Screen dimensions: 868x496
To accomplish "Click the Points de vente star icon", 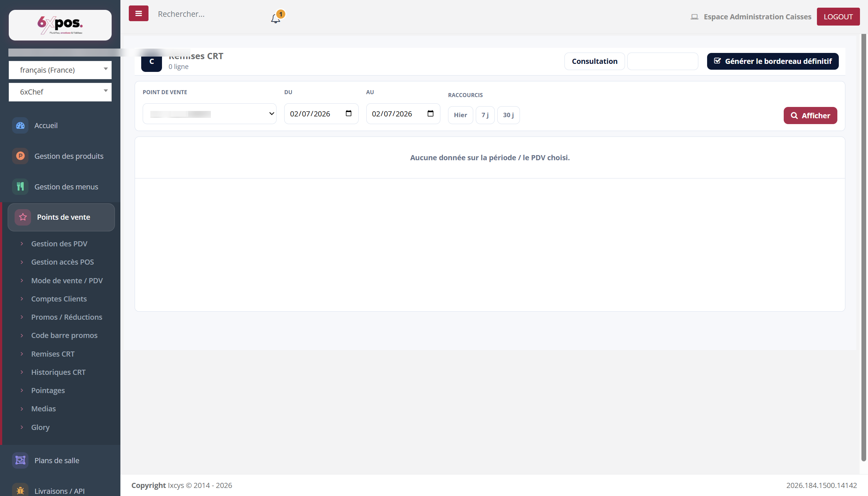I will (x=23, y=217).
